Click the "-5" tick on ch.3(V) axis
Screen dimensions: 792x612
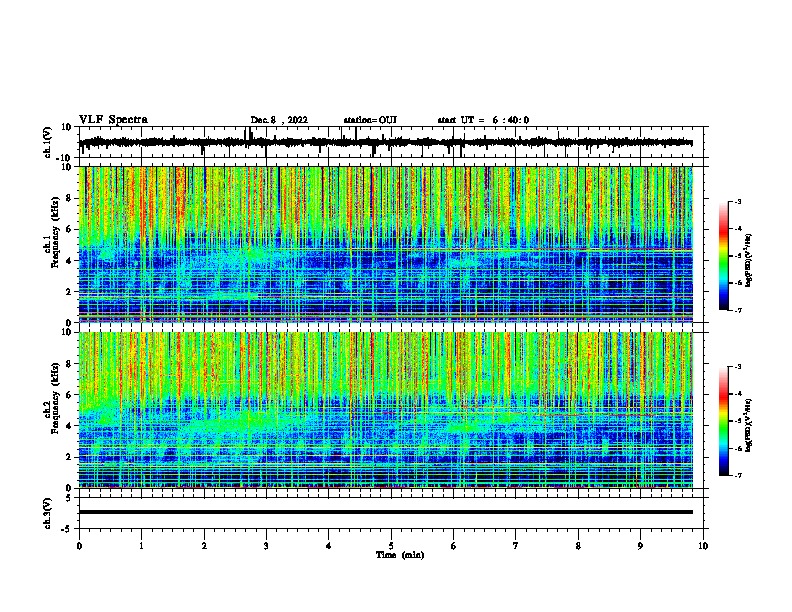point(68,529)
